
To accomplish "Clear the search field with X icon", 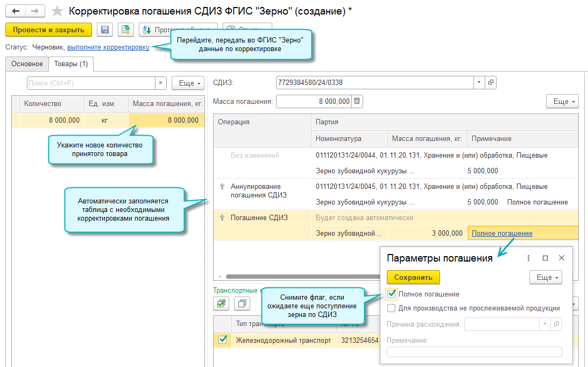I will coord(161,83).
